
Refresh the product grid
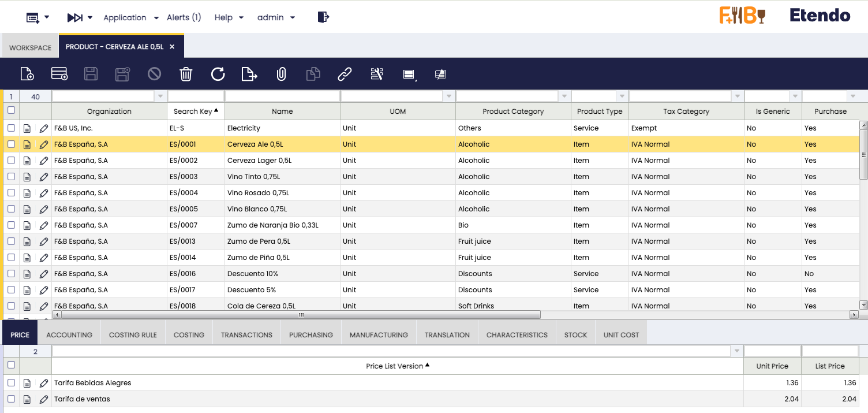click(218, 74)
